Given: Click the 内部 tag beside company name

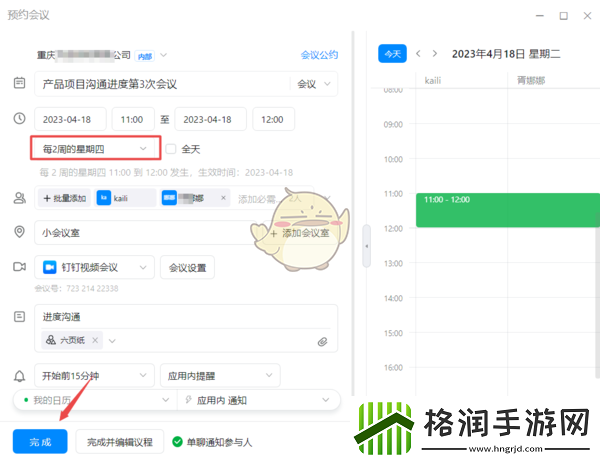Looking at the screenshot, I should 145,56.
